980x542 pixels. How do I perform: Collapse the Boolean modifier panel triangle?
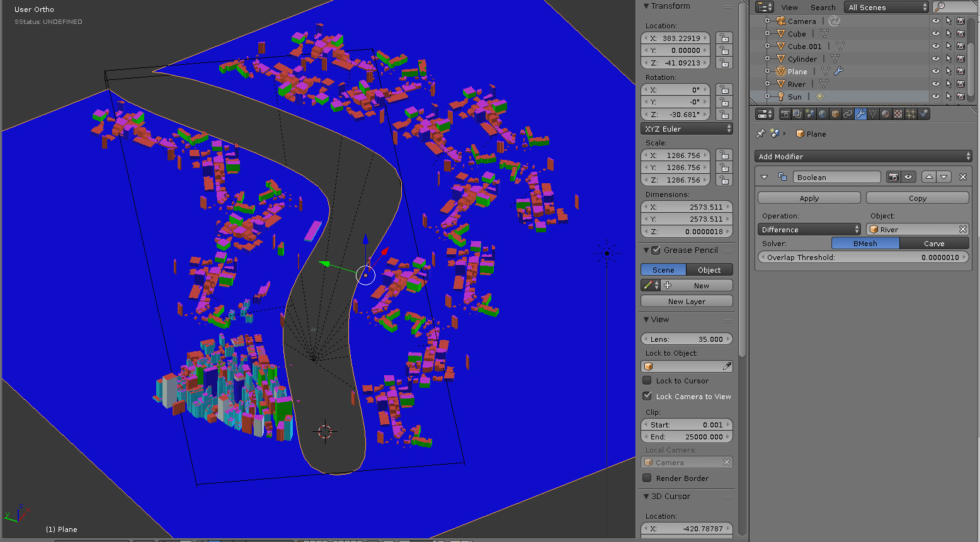pyautogui.click(x=764, y=178)
